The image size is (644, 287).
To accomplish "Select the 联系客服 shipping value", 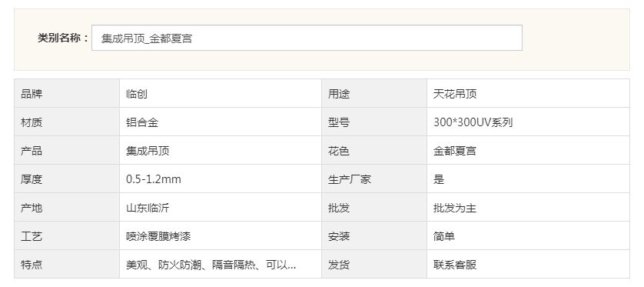I will point(455,265).
